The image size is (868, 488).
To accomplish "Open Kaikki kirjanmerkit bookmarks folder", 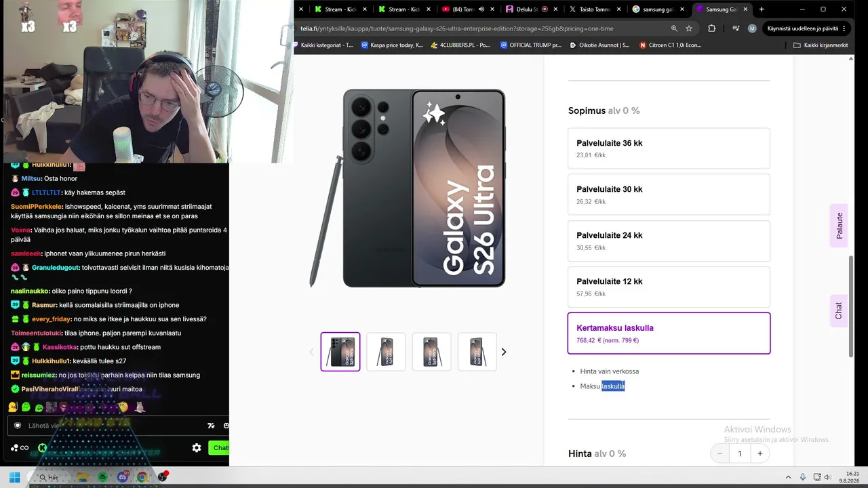I will (821, 45).
